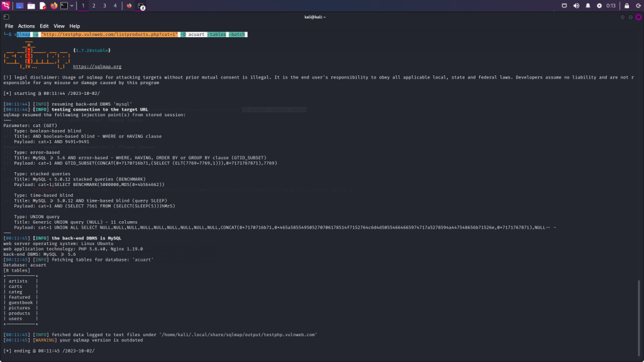
Task: Click the 'Type: boolean-based blind' line
Action: tap(48, 131)
